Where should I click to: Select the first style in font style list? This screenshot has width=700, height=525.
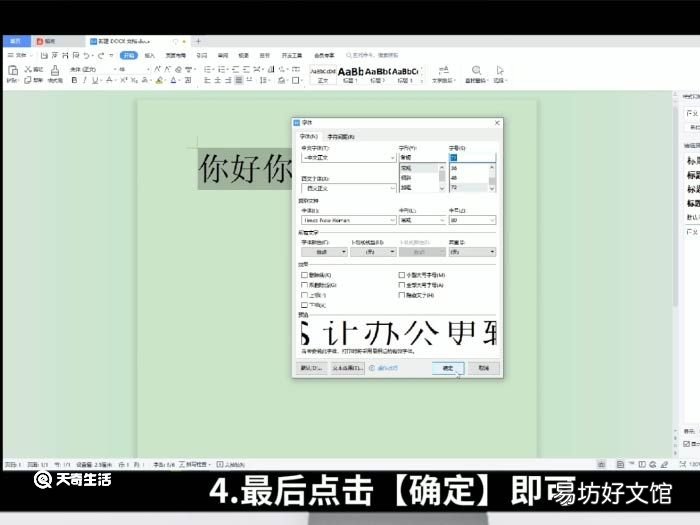coord(419,168)
